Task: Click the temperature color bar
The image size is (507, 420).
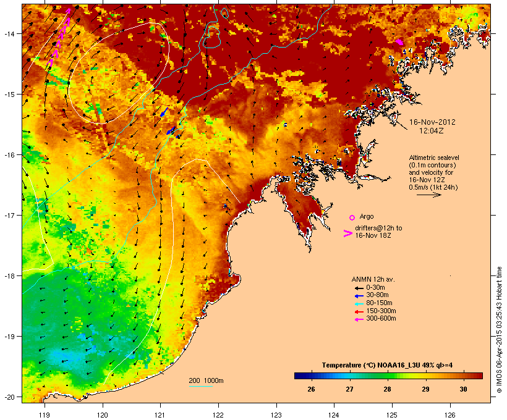Action: point(388,376)
